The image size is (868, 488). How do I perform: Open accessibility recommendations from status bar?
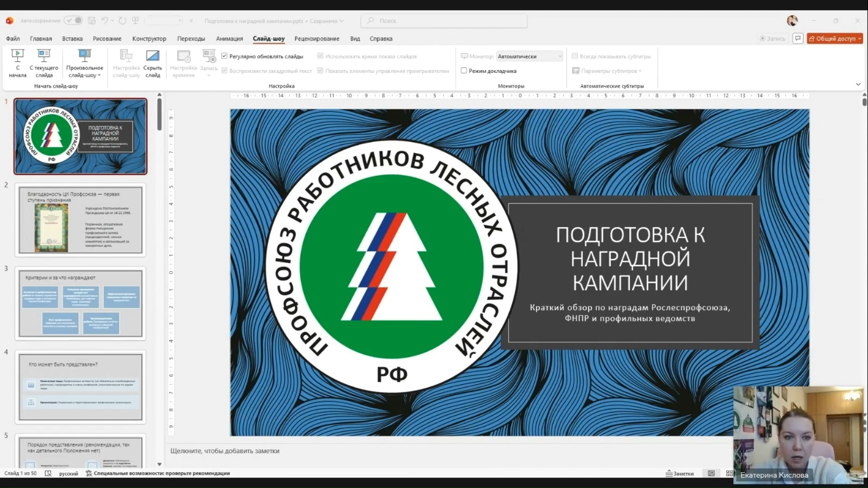[159, 473]
